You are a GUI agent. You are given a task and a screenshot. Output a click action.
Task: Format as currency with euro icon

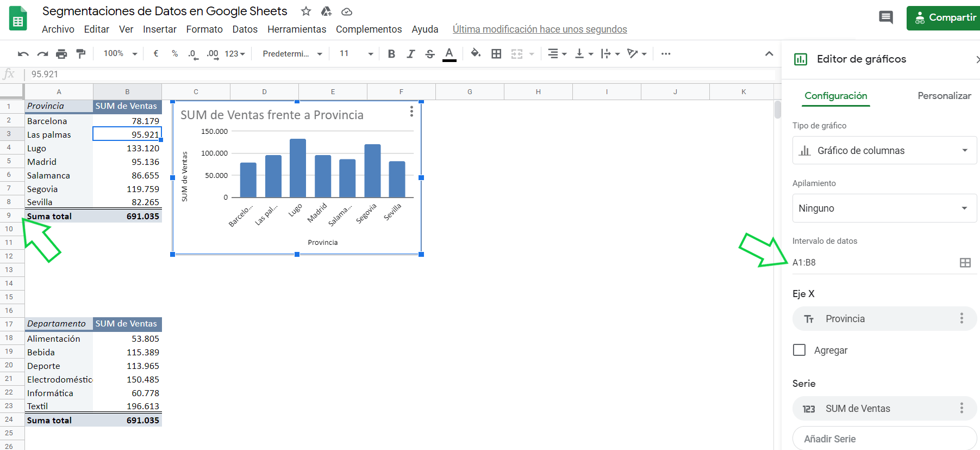(x=156, y=53)
